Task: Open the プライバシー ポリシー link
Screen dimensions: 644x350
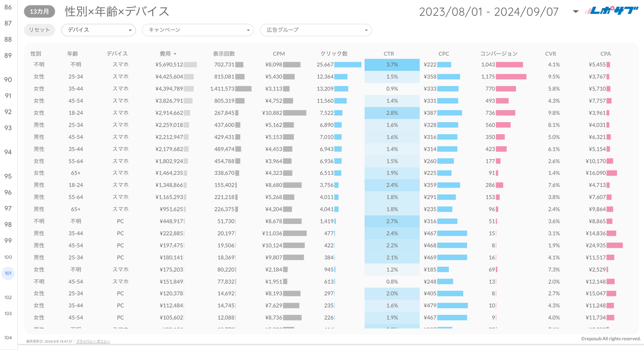Action: (93, 341)
